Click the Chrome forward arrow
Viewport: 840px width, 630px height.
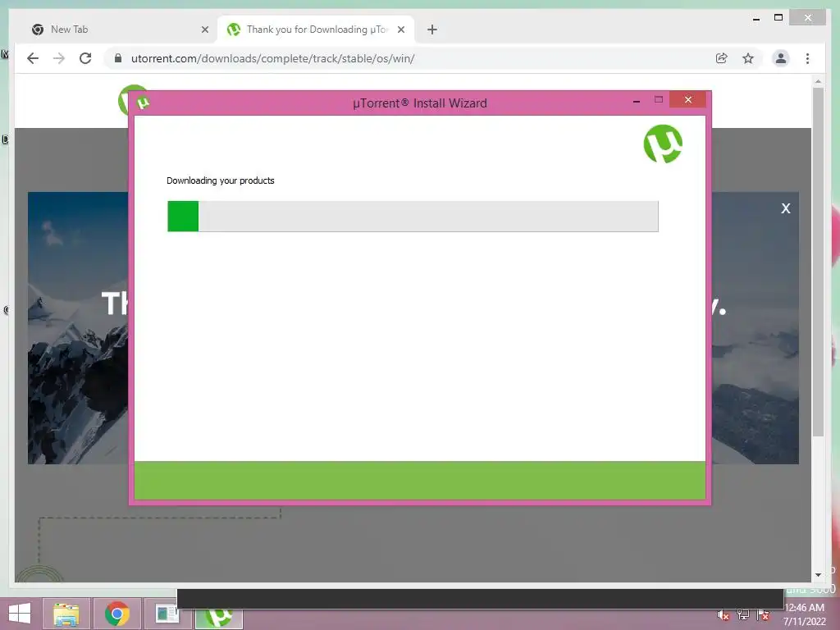click(x=59, y=58)
